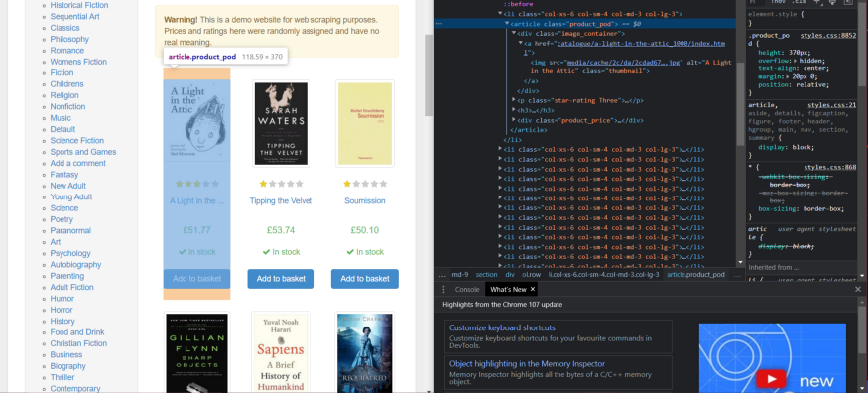Open the Sapiens cover thumbnail
Image resolution: width=868 pixels, height=393 pixels.
pos(281,352)
